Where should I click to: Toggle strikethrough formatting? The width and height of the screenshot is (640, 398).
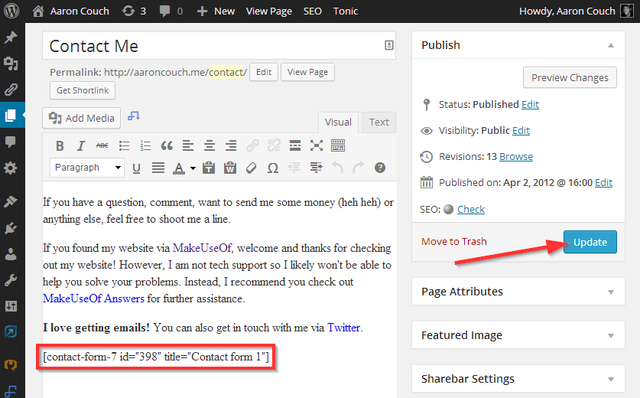point(102,146)
